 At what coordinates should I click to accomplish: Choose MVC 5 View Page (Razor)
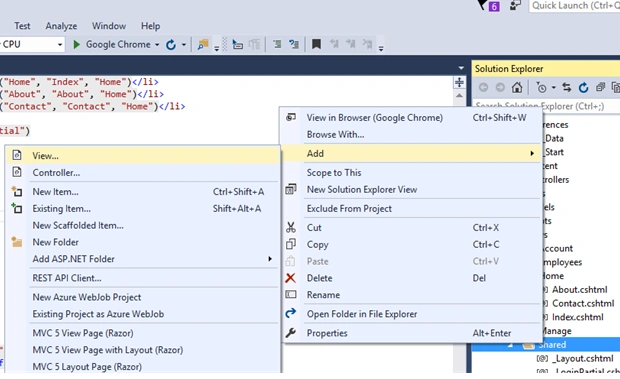pyautogui.click(x=143, y=333)
